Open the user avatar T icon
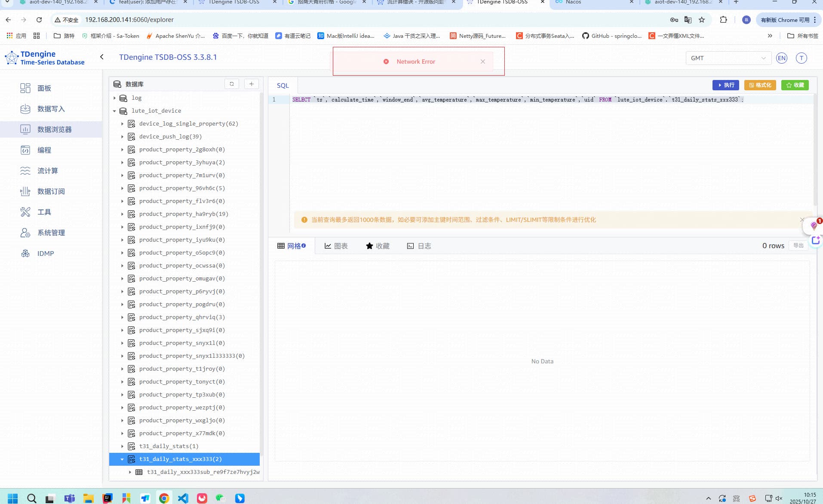Viewport: 823px width, 504px height. click(x=801, y=58)
